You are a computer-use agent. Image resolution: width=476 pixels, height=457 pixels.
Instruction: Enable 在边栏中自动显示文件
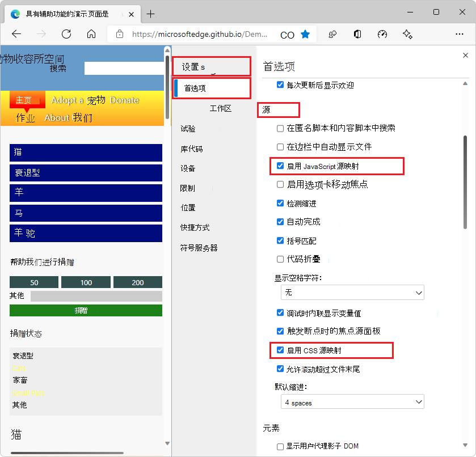tap(280, 147)
